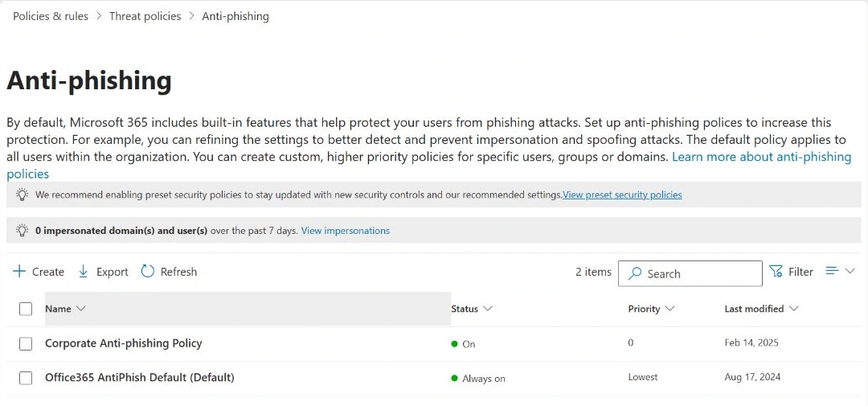
Task: Click green status dot for Default policy
Action: click(x=454, y=379)
